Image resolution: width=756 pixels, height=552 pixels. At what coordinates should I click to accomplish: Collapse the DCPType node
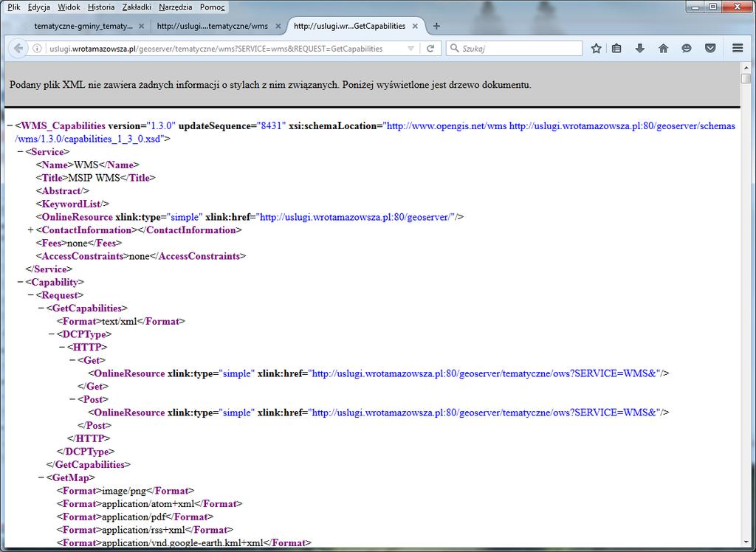point(52,334)
